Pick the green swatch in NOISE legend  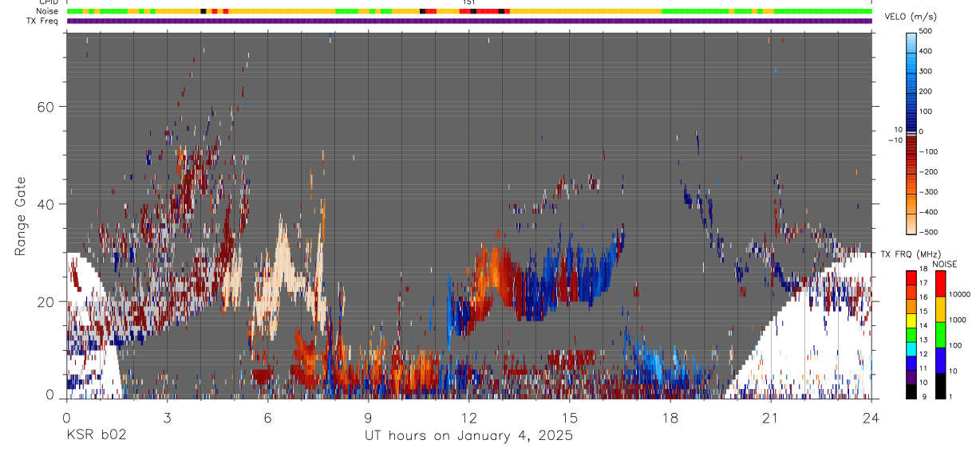[941, 335]
